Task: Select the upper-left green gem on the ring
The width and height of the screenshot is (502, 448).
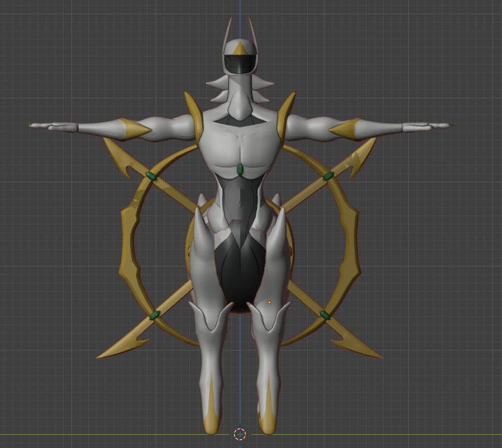Action: click(151, 176)
